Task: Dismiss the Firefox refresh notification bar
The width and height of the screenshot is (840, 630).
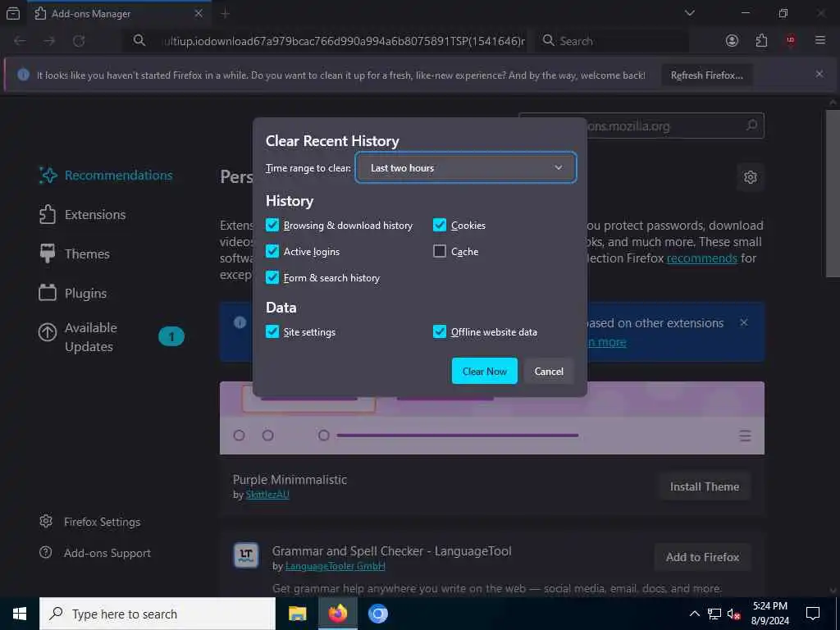Action: coord(819,75)
